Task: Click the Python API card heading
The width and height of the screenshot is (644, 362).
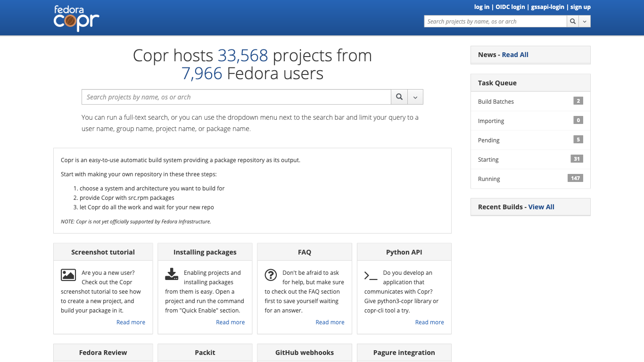Action: [404, 252]
